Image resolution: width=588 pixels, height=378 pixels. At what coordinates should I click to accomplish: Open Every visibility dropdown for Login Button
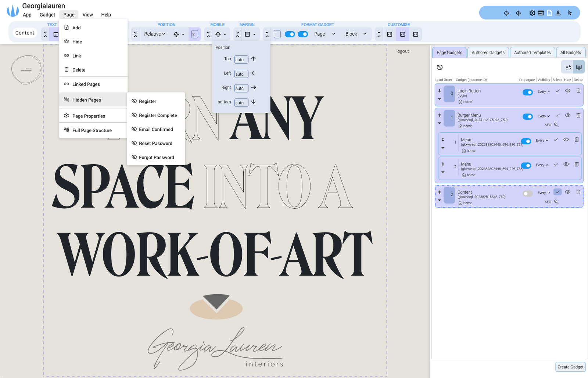544,91
